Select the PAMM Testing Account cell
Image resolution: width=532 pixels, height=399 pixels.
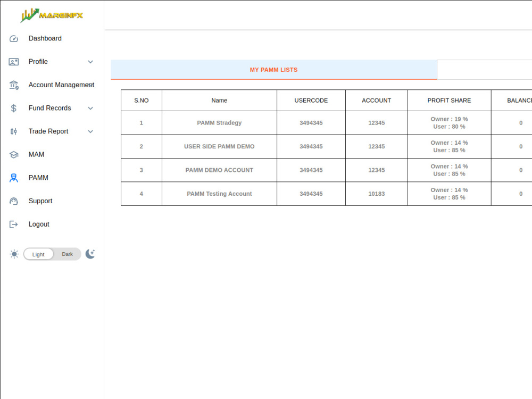pos(219,194)
